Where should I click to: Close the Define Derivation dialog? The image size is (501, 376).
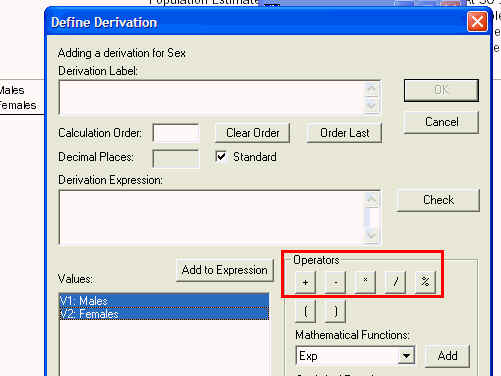click(x=477, y=22)
